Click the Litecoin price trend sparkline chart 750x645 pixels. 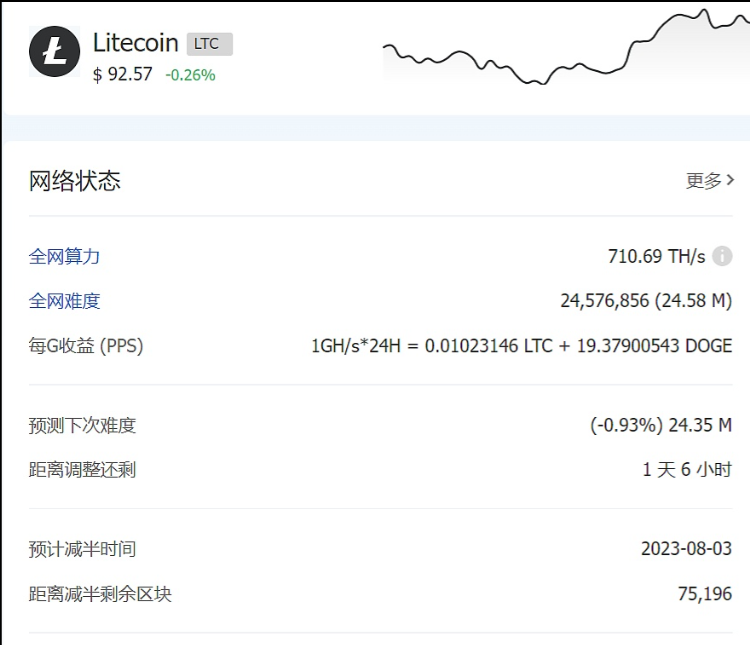(x=566, y=47)
